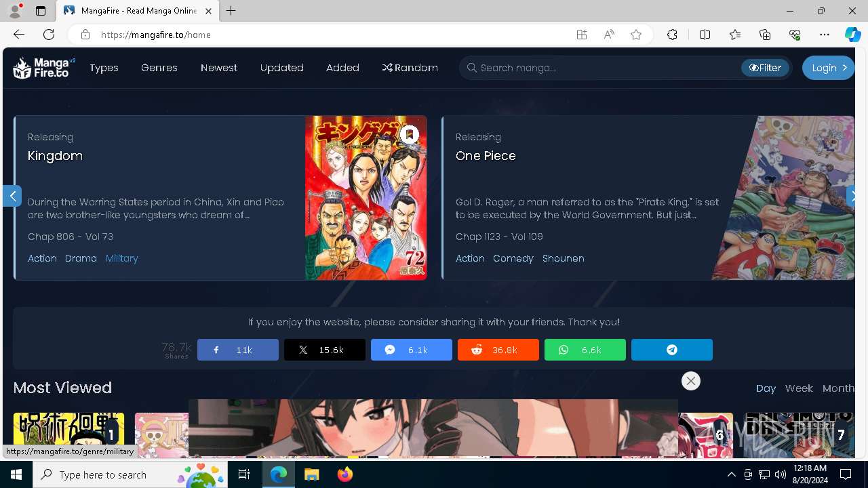Screen dimensions: 868x488
Task: Close the overlay advertisement
Action: [x=691, y=381]
